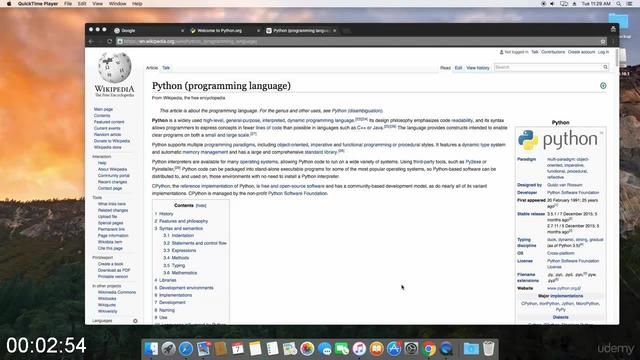Click Download as PDF link

pos(114,270)
